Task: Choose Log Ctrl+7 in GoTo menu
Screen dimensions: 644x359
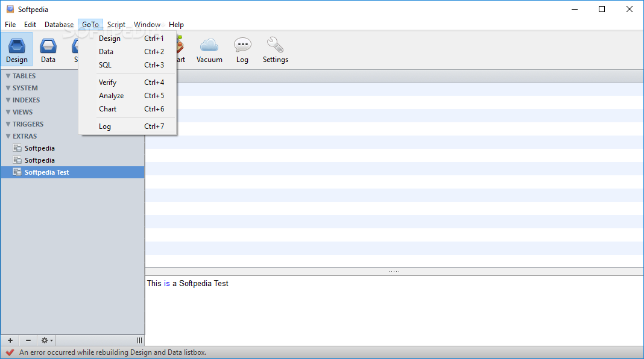Action: [128, 126]
